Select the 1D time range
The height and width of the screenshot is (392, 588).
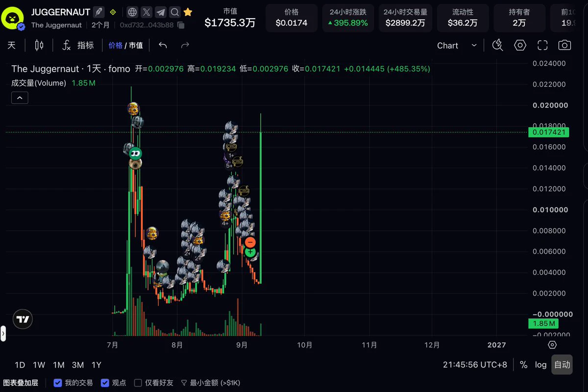tap(20, 365)
